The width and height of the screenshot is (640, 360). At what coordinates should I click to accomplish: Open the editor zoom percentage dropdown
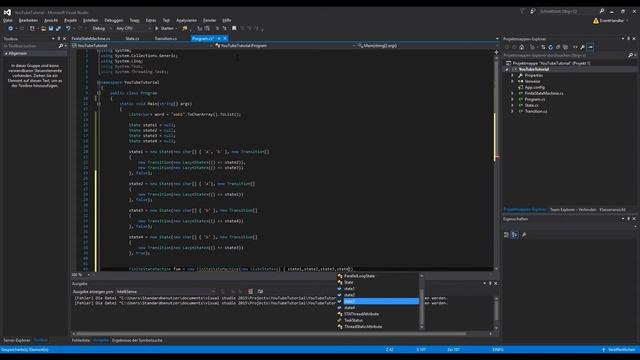click(89, 275)
